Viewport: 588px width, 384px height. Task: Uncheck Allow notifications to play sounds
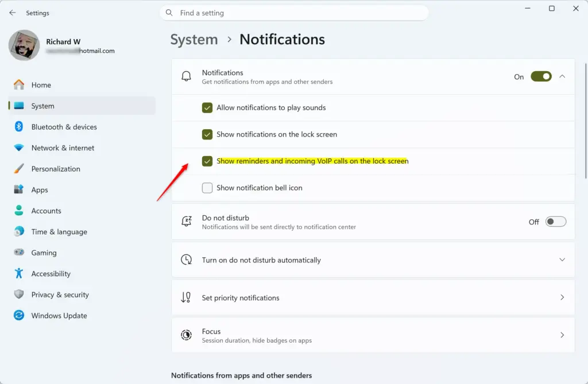click(207, 108)
